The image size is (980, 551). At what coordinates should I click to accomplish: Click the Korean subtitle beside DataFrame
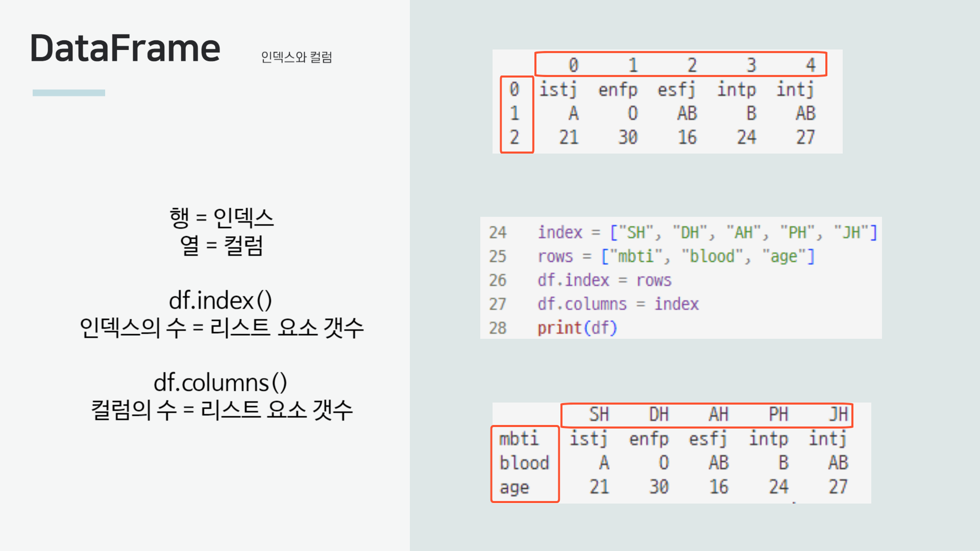tap(296, 57)
